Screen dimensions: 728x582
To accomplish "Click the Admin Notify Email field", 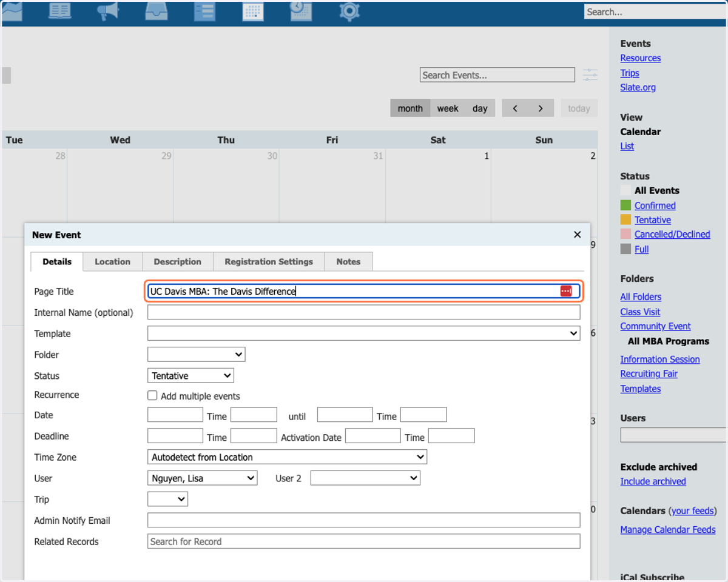I will click(x=364, y=520).
